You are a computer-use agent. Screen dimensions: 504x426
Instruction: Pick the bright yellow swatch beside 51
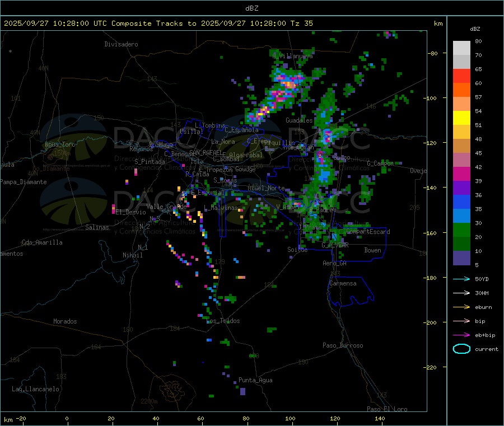click(x=461, y=118)
